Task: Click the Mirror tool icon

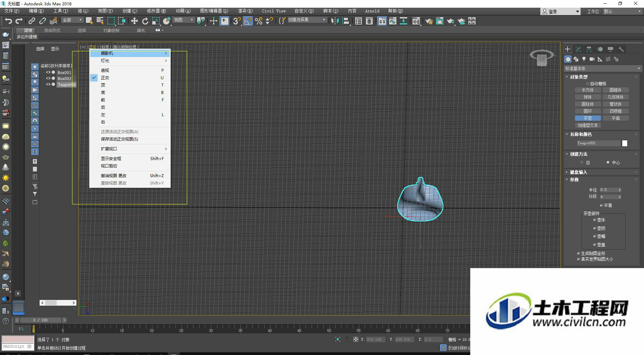Action: (x=334, y=21)
